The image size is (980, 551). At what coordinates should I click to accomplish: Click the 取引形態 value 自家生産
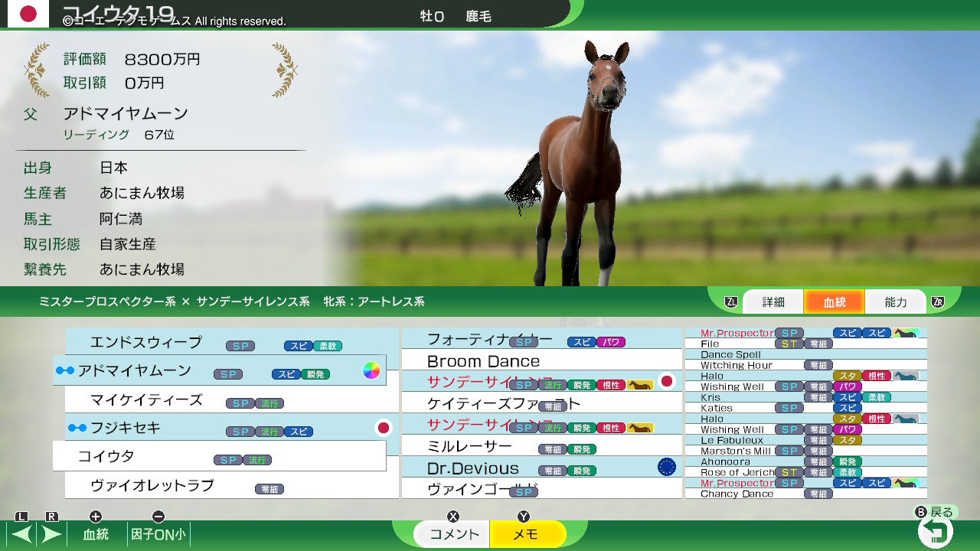pos(127,244)
